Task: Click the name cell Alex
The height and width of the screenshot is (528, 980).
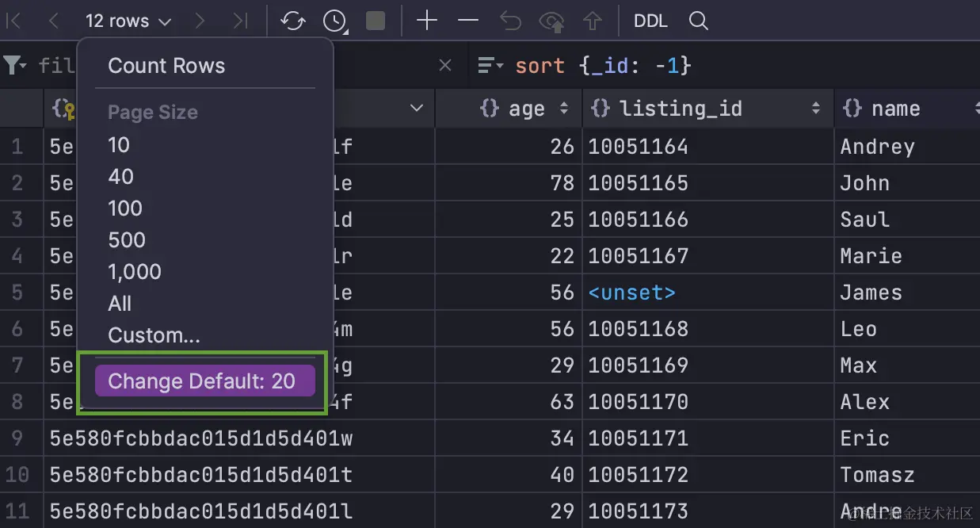Action: coord(907,402)
